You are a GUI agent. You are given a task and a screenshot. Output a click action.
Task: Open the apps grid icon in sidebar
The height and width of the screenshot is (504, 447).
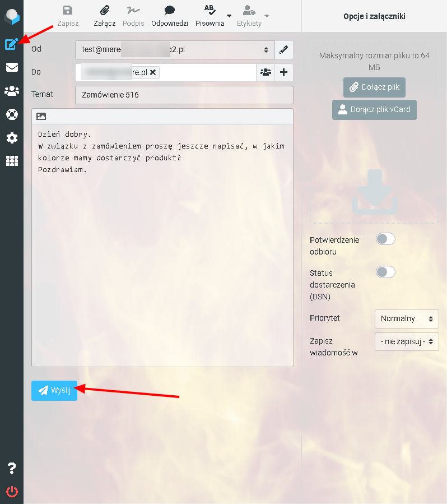[12, 161]
